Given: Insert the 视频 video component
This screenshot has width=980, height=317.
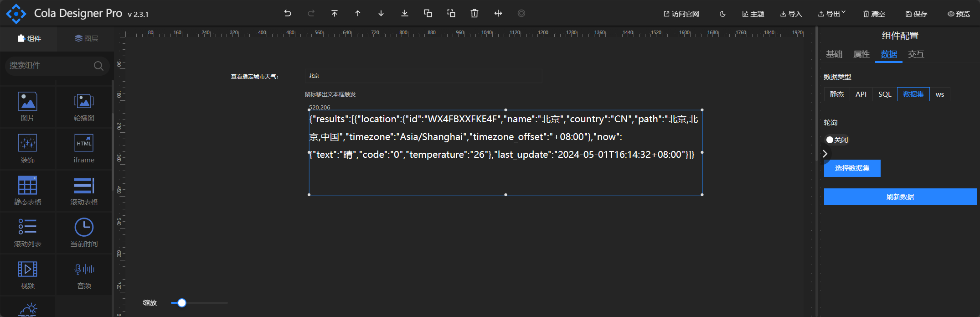Looking at the screenshot, I should [x=27, y=275].
